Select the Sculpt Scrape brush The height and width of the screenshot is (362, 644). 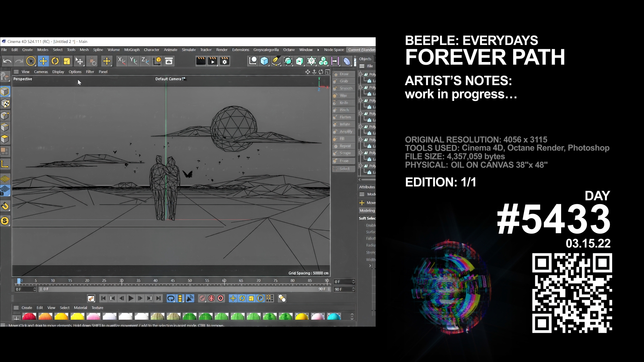click(343, 153)
